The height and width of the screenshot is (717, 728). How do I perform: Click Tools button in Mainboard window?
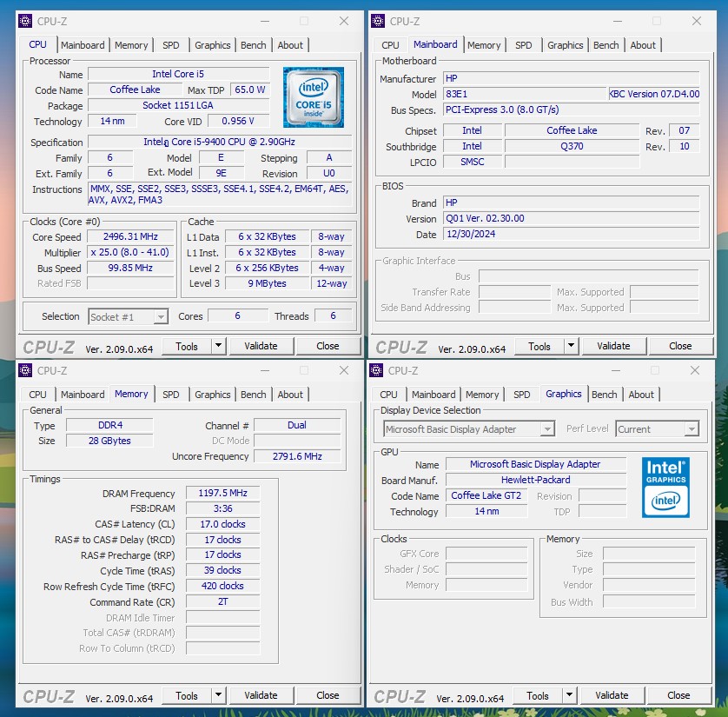pyautogui.click(x=539, y=346)
